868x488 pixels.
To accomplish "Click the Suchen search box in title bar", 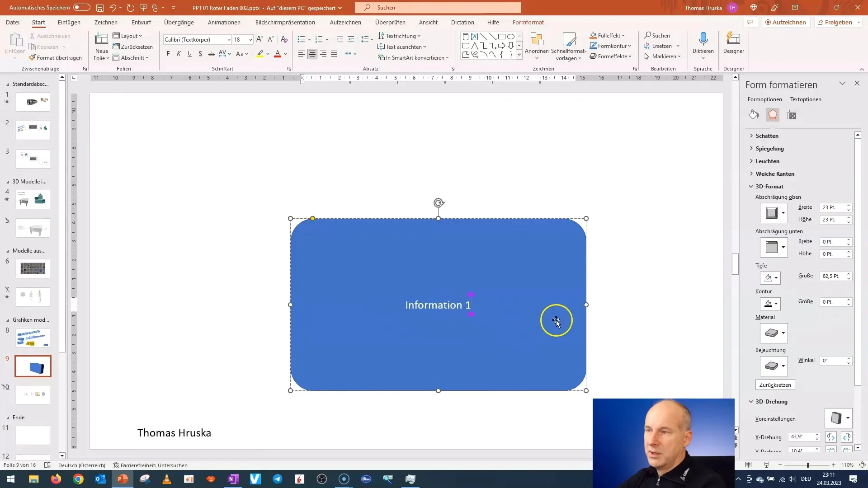I will click(x=438, y=8).
